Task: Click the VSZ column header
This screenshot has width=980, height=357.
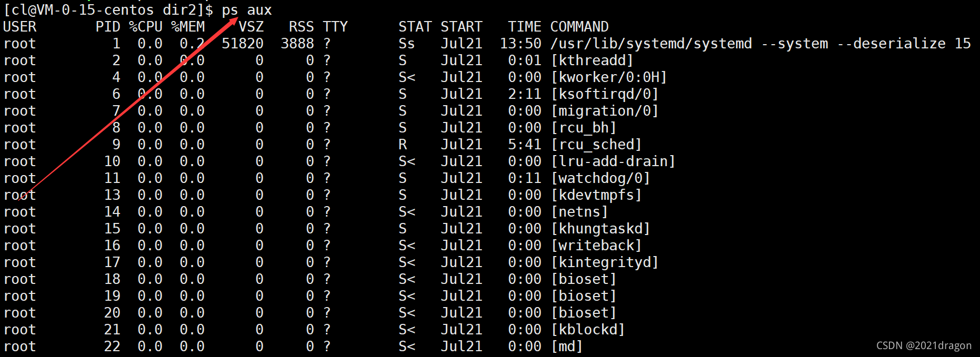Action: (x=251, y=27)
